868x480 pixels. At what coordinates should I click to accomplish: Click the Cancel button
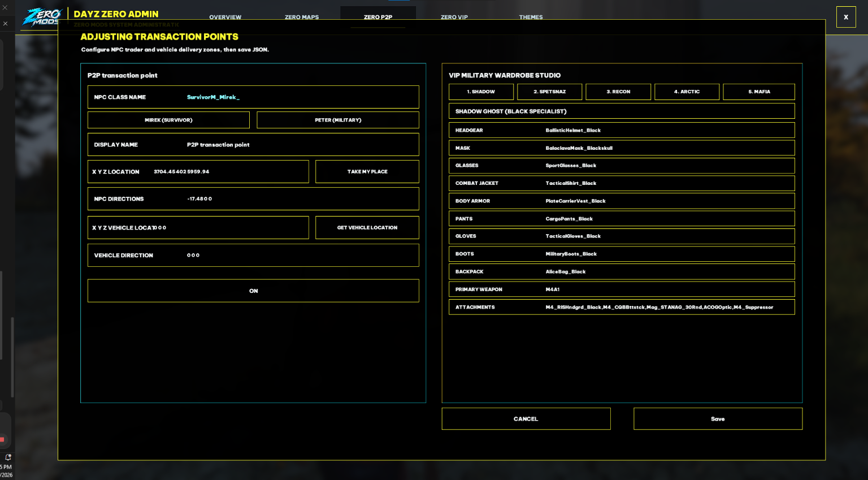tap(526, 419)
